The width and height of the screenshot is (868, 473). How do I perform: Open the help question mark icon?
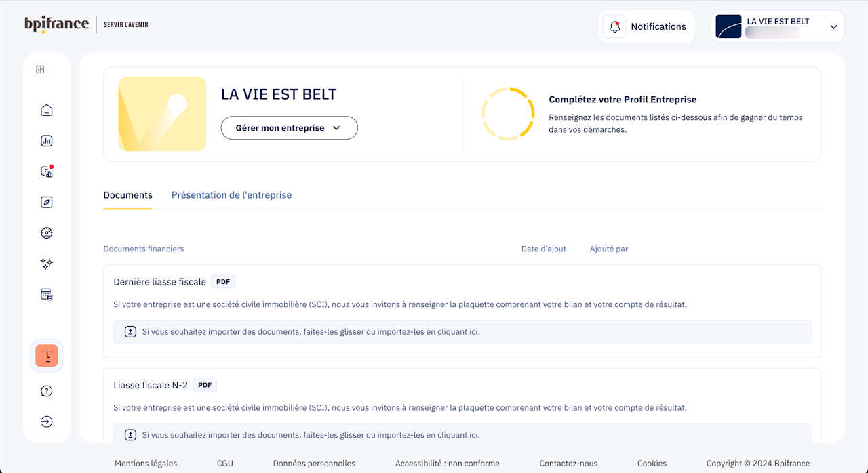coord(47,391)
